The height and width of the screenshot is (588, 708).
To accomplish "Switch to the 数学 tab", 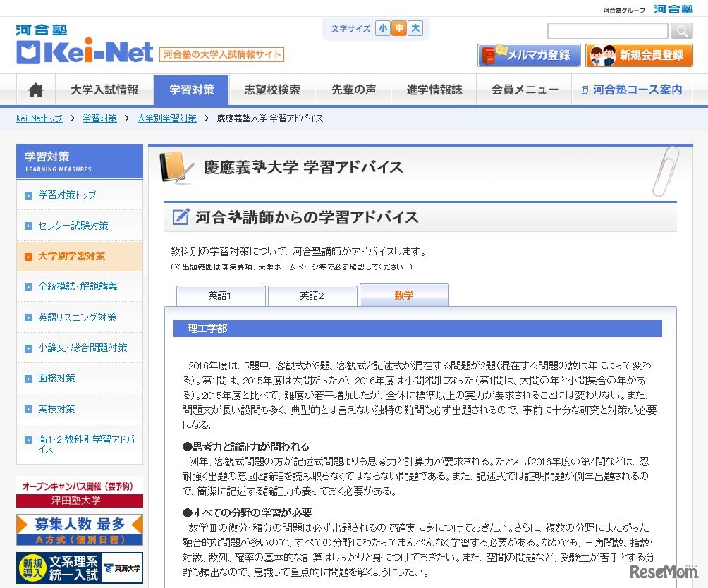I will (404, 295).
